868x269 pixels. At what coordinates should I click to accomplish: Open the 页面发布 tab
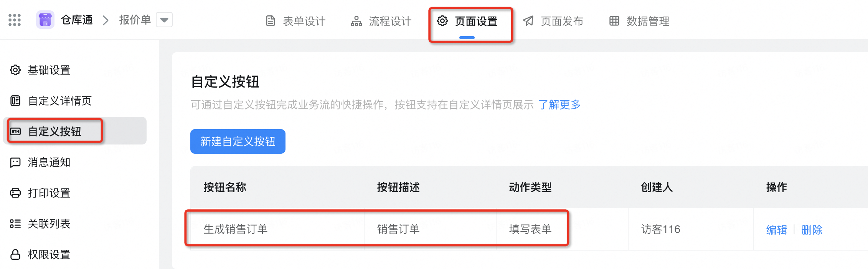(553, 21)
